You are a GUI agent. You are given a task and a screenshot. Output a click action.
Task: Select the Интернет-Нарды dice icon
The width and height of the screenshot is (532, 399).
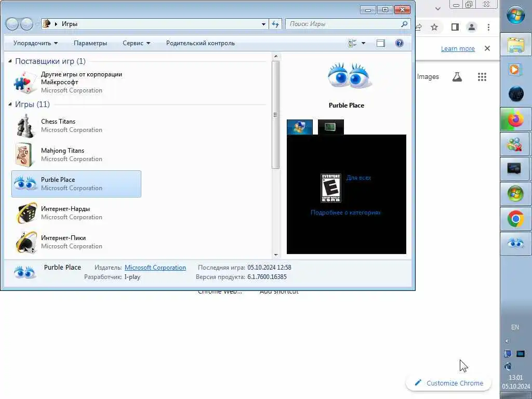[x=26, y=212]
